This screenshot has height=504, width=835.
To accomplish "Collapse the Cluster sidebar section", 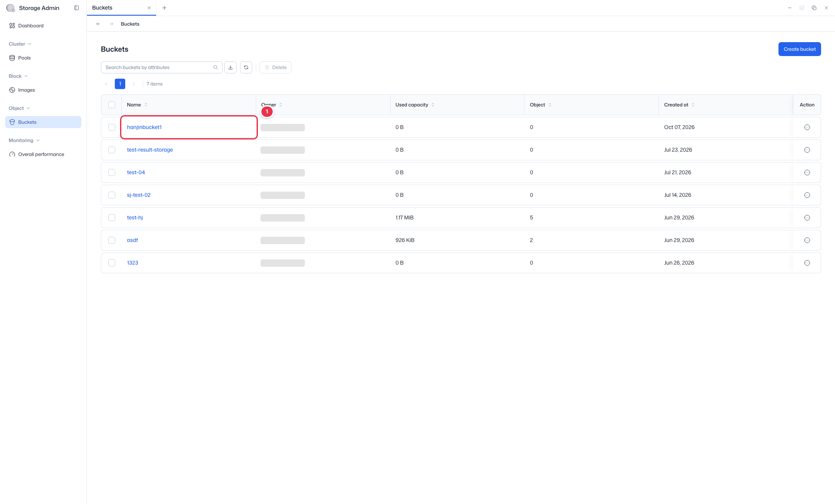I will (x=20, y=44).
